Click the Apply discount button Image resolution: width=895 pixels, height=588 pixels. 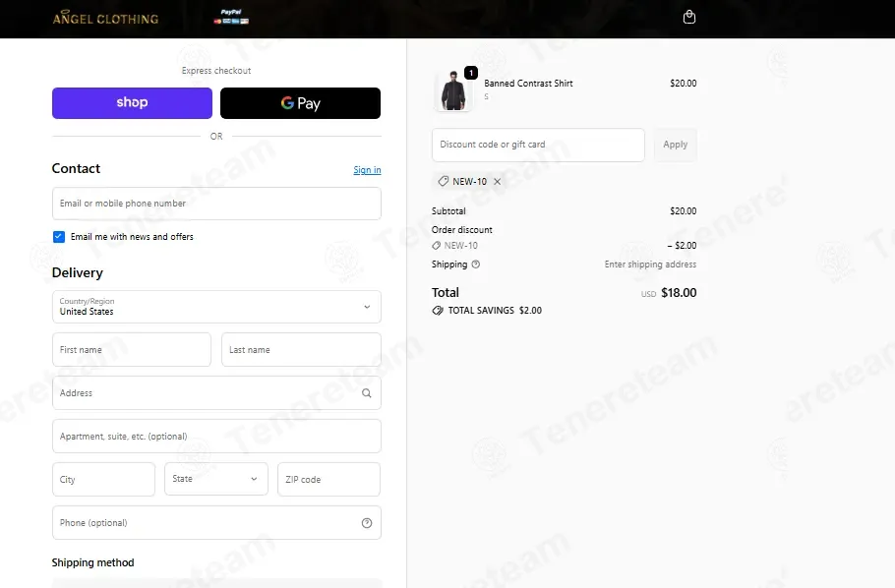[x=676, y=145]
